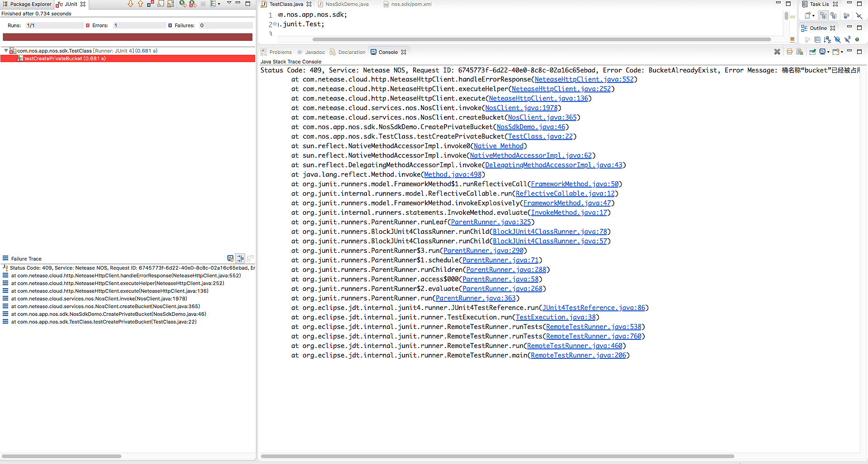The image size is (868, 464).
Task: Jump to Previous Failed Test arrow
Action: (140, 4)
